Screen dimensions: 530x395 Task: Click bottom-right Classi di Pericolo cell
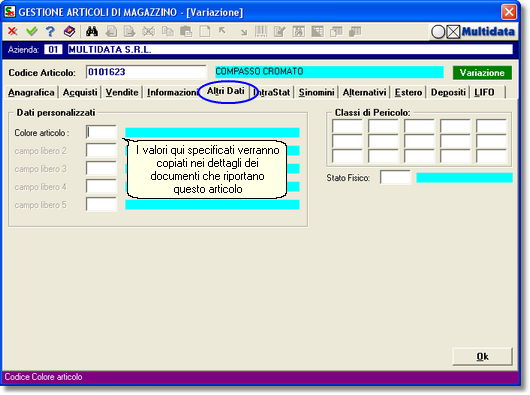[491, 156]
